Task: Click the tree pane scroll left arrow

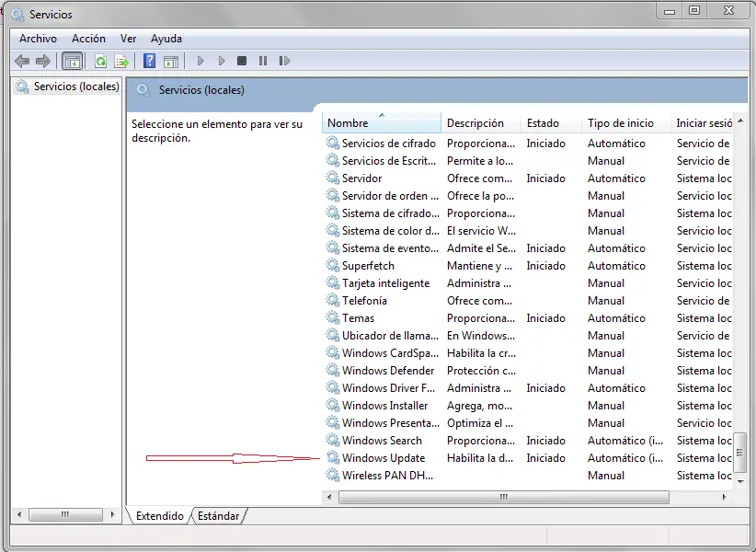Action: tap(19, 514)
